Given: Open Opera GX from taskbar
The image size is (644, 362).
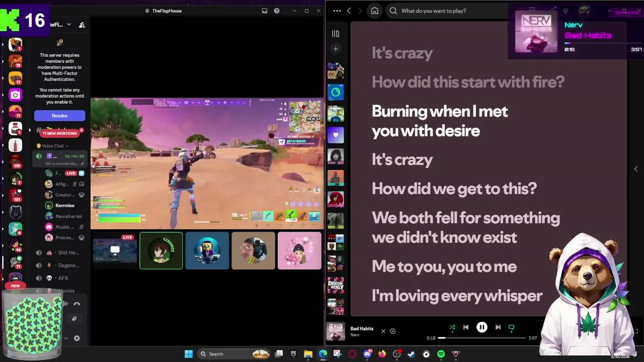Looking at the screenshot, I should point(352,354).
